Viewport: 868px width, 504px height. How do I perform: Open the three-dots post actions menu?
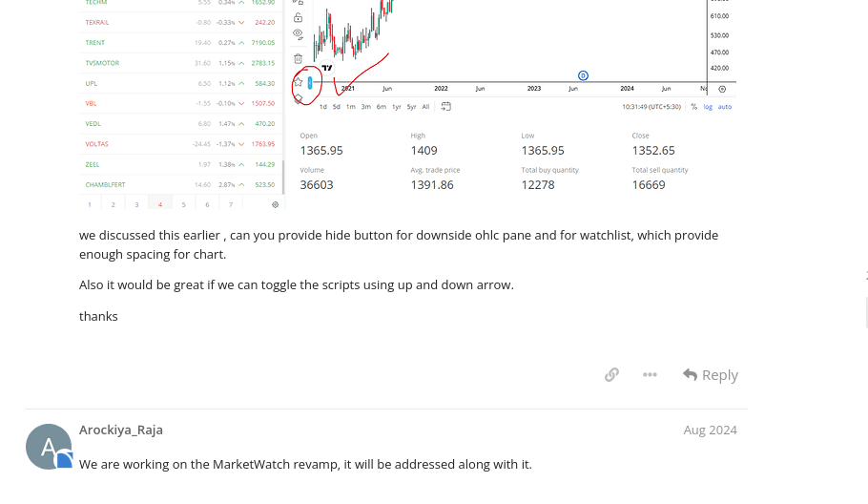coord(650,375)
